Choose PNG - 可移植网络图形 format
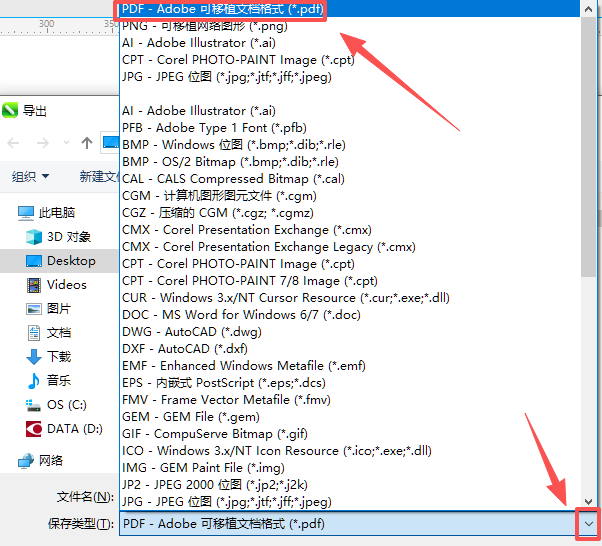This screenshot has height=546, width=602. click(350, 26)
